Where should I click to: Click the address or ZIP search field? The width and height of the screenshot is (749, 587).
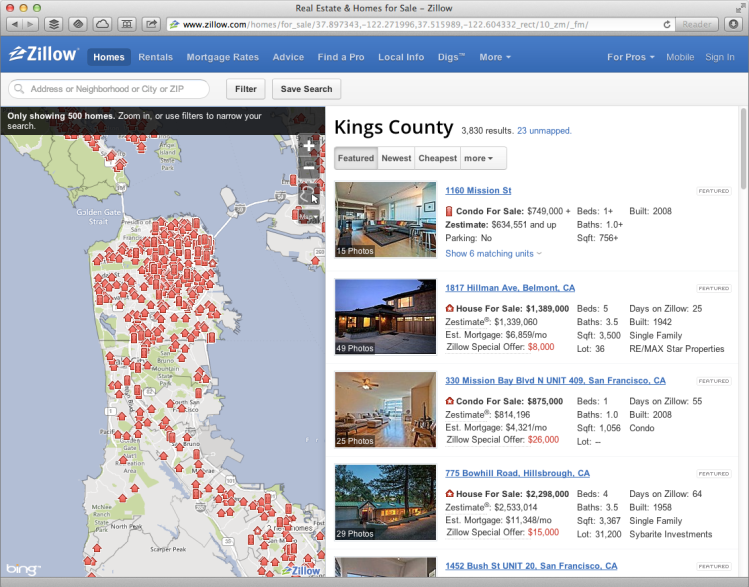click(x=109, y=89)
